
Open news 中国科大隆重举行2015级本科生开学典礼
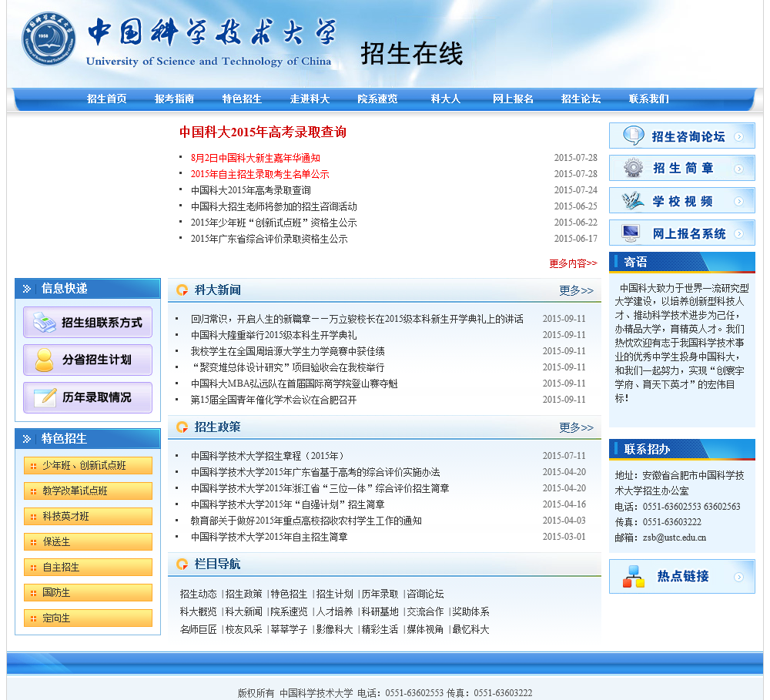click(x=273, y=336)
